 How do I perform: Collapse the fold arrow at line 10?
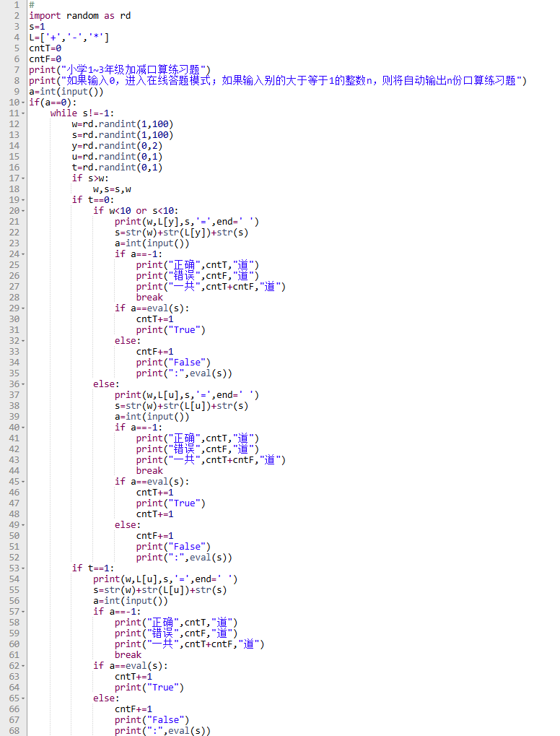(x=23, y=103)
